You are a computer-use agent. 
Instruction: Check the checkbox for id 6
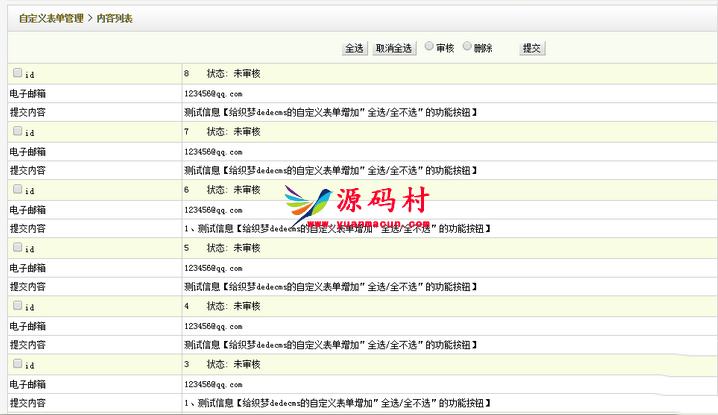pyautogui.click(x=17, y=189)
